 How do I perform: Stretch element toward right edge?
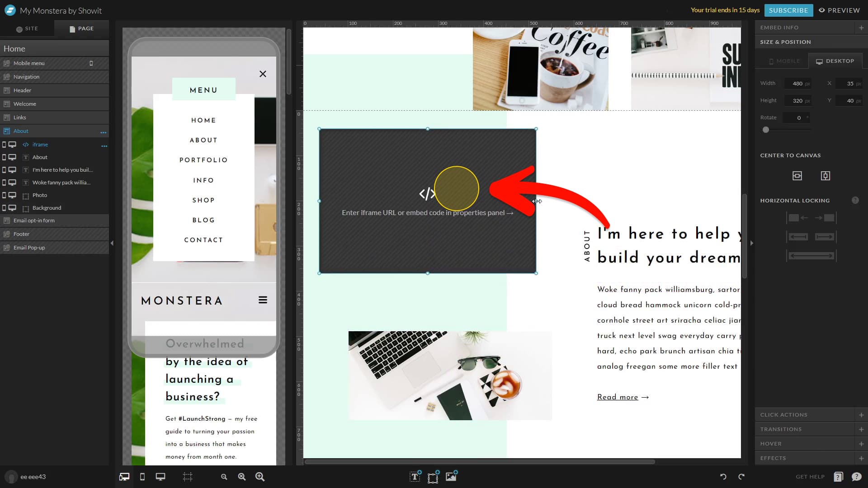coord(825,237)
